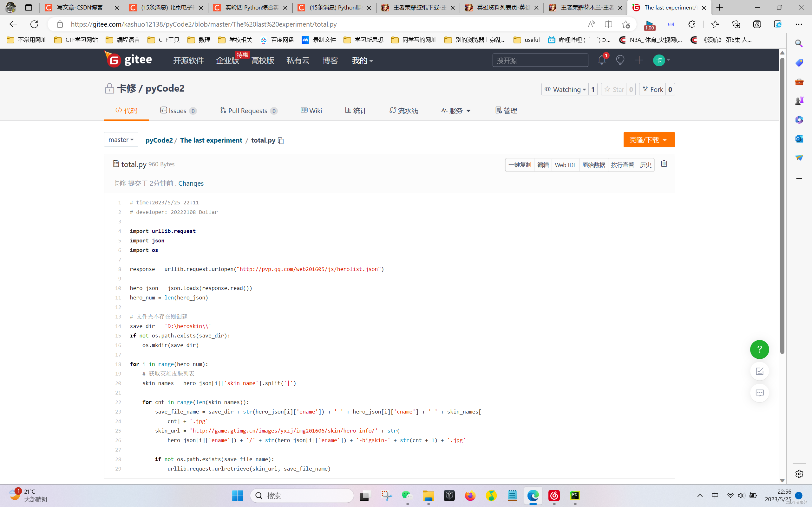Toggle split screen in address bar
812x507 pixels.
click(608, 24)
